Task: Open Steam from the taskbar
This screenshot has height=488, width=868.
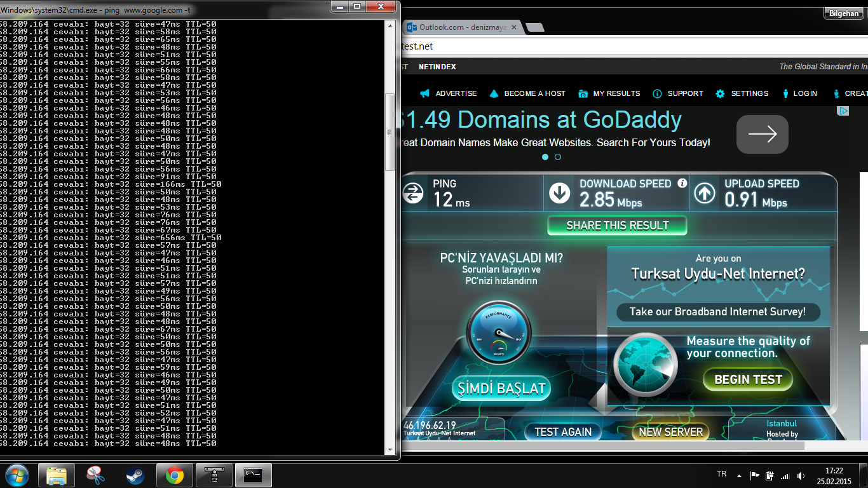Action: tap(135, 475)
